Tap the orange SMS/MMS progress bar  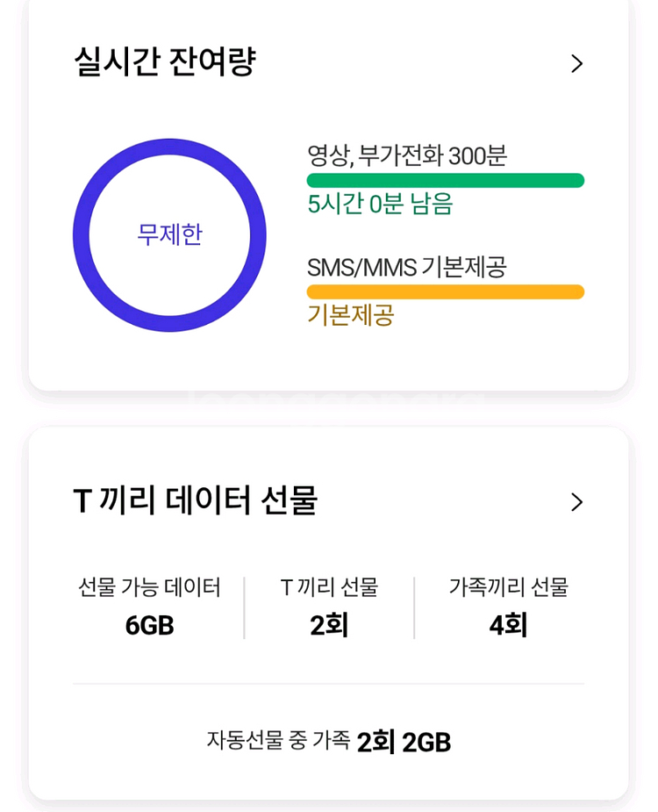point(445,291)
